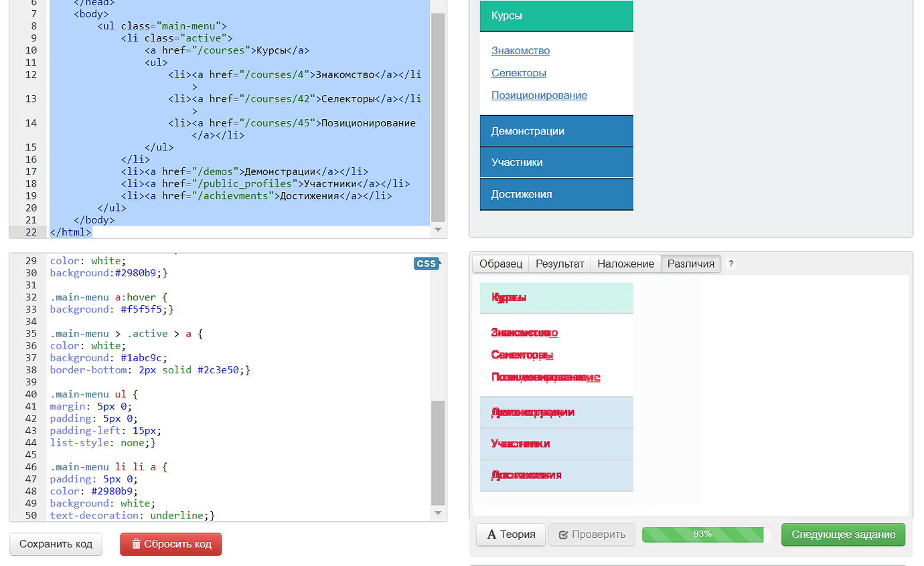The height and width of the screenshot is (566, 924).
Task: Click the Сохранить код button
Action: pos(56,544)
